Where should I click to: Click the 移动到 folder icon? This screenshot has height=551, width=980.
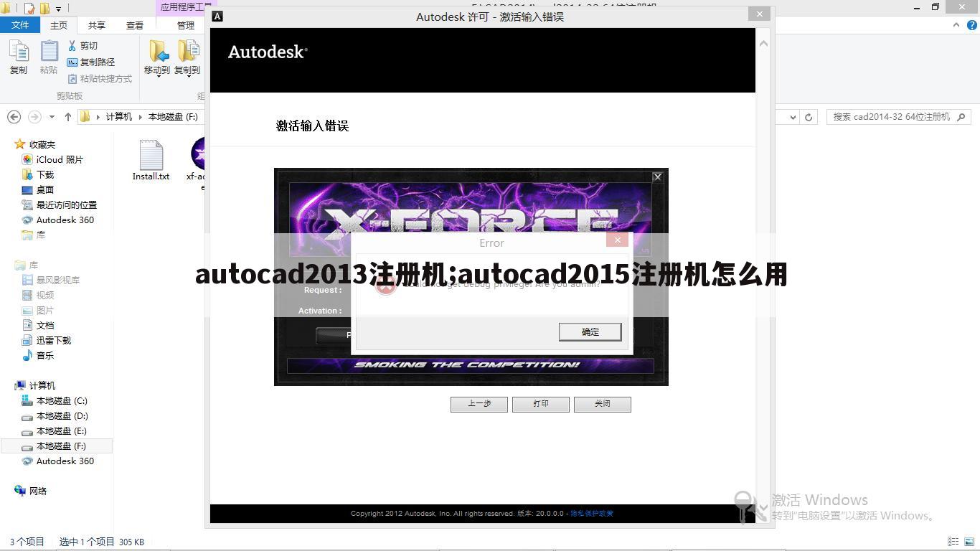tap(158, 51)
